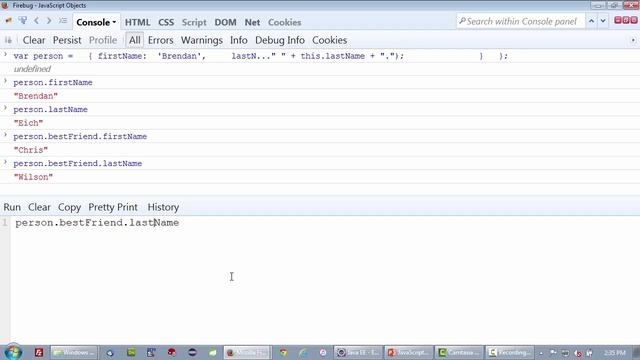The image size is (640, 360).
Task: Open the Flash taskbar icon
Action: [x=39, y=352]
